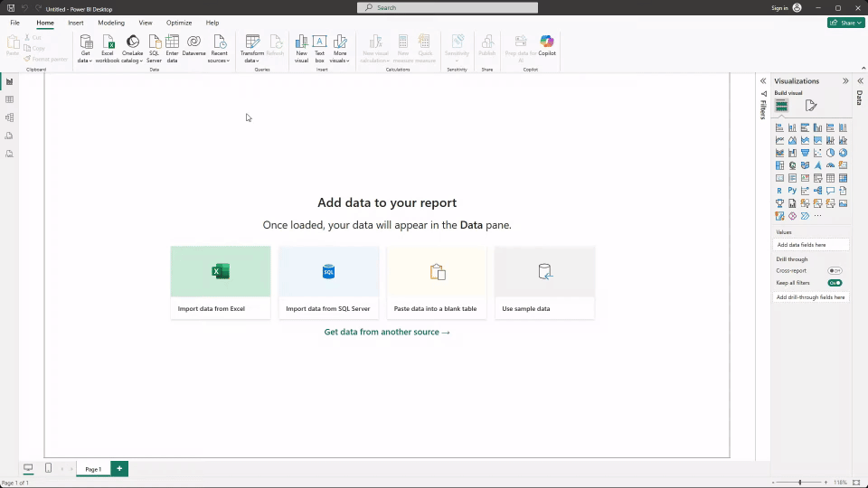Click Dataverse ribbon icon
Image resolution: width=868 pixels, height=488 pixels.
click(193, 47)
